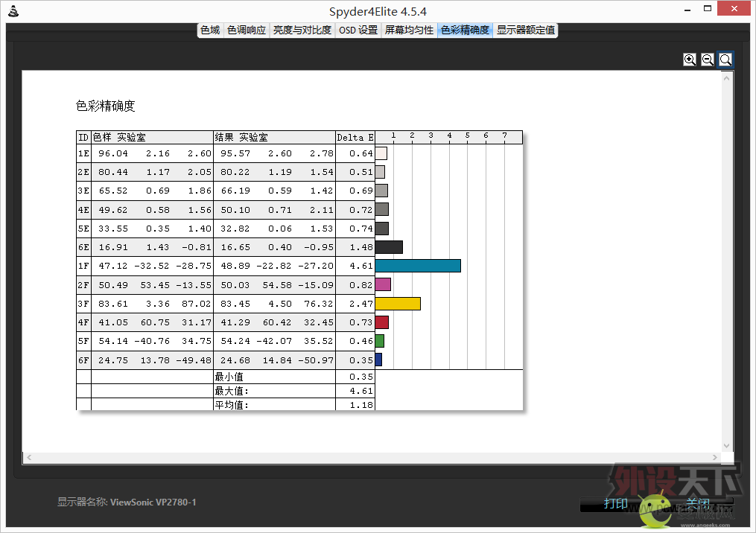The height and width of the screenshot is (533, 756).
Task: Click the ID column header
Action: click(x=83, y=138)
